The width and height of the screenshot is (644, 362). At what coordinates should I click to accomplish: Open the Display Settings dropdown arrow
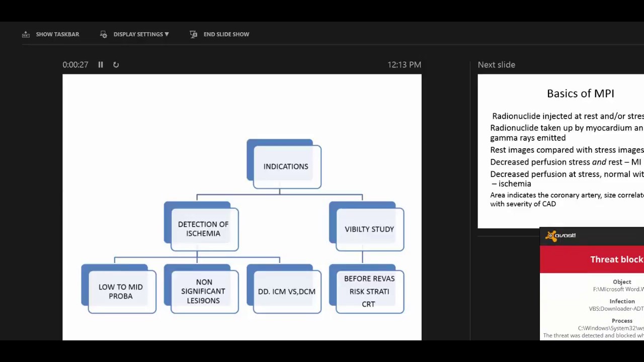[167, 34]
